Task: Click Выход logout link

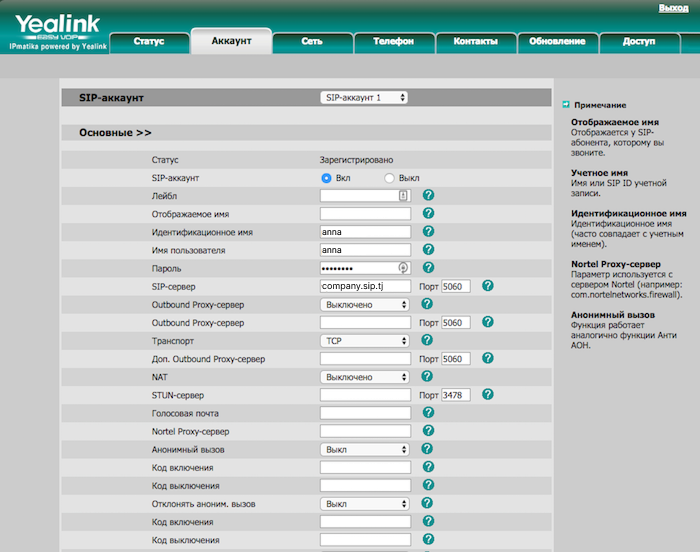Action: coord(673,8)
